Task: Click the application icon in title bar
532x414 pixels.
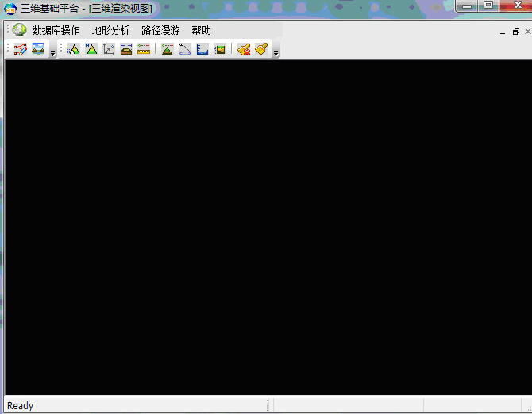Action: pyautogui.click(x=10, y=9)
